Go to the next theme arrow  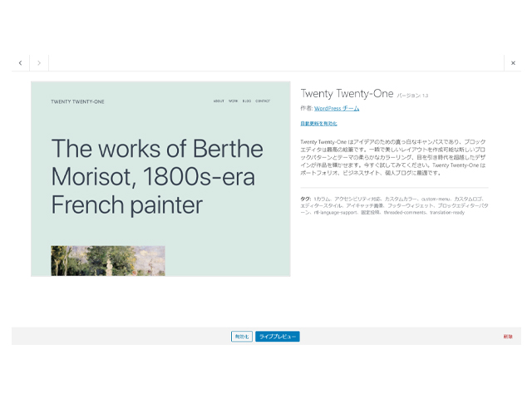39,63
